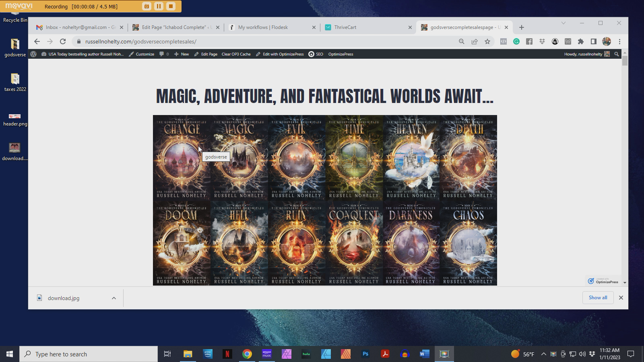Viewport: 644px width, 362px height.
Task: Pause the Movavi screen recording
Action: tap(159, 6)
